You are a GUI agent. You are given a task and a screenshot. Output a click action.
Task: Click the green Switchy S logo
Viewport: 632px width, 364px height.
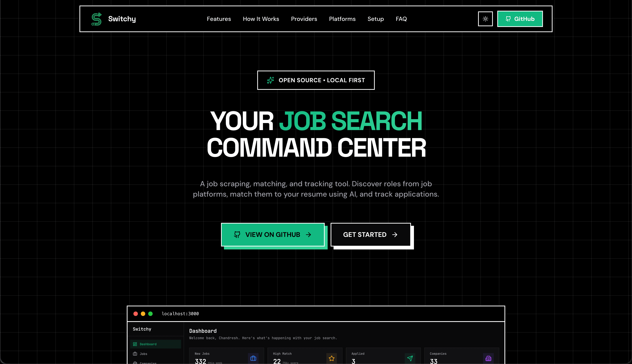(x=96, y=19)
